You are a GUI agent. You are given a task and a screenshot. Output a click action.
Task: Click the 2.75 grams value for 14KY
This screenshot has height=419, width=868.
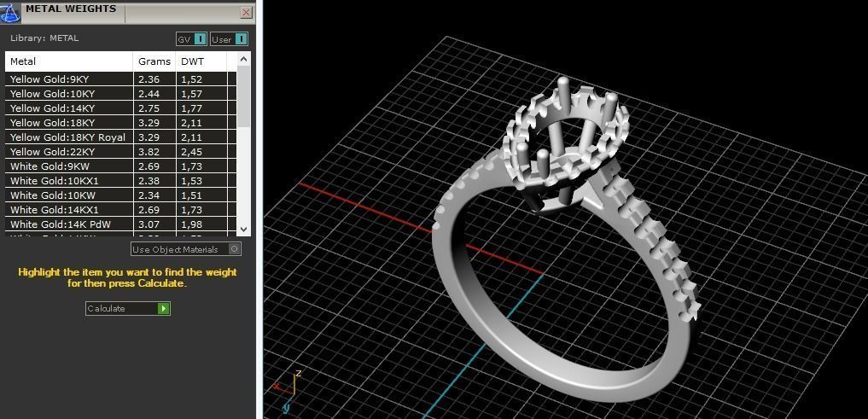pyautogui.click(x=149, y=108)
